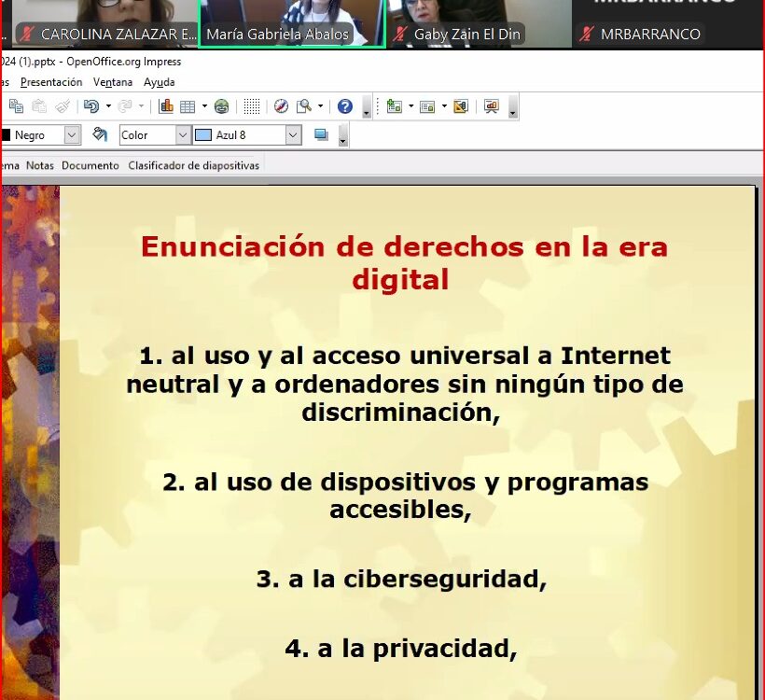The width and height of the screenshot is (765, 700).
Task: Open the Ayuda menu
Action: coord(159,82)
